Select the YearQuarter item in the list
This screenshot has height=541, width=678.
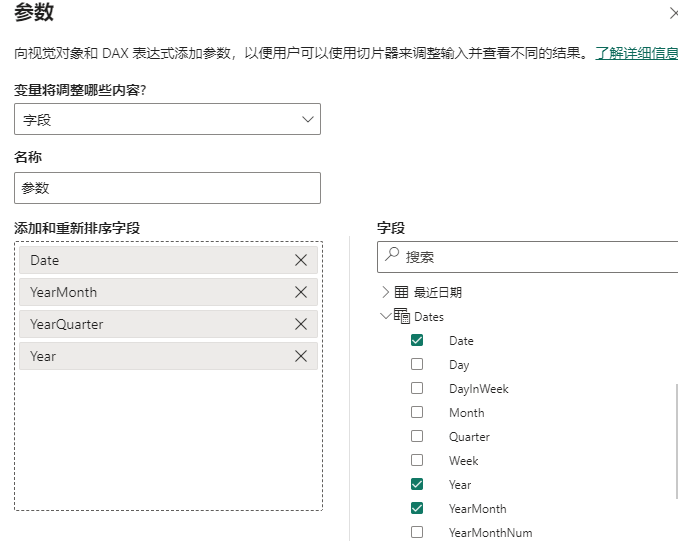click(x=168, y=324)
